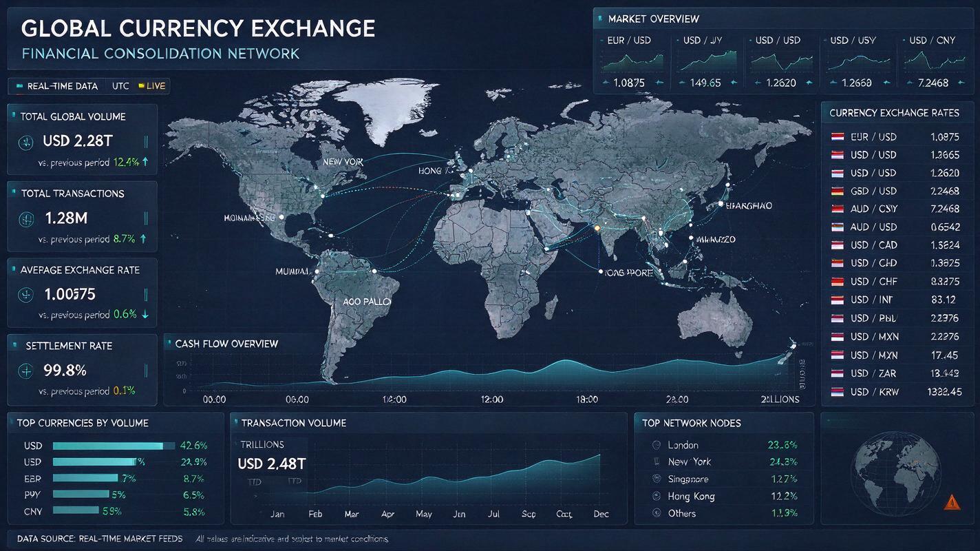Click the 149.65 value in Market Overview
The image size is (980, 551).
pos(705,83)
